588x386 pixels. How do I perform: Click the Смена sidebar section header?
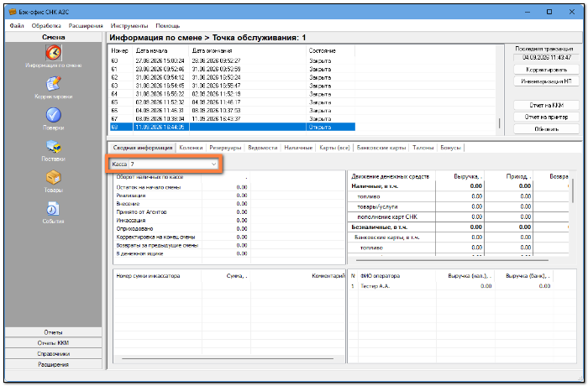point(53,37)
